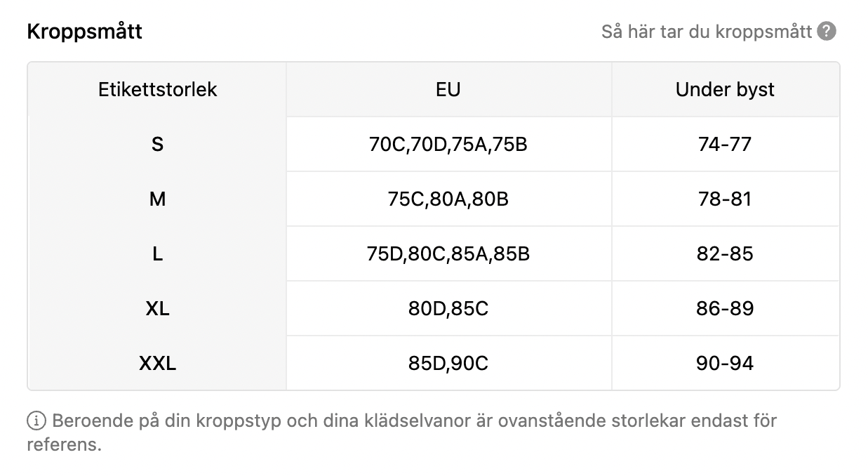Click the question mark help icon
Viewport: 868px width, 476px height.
tap(827, 32)
